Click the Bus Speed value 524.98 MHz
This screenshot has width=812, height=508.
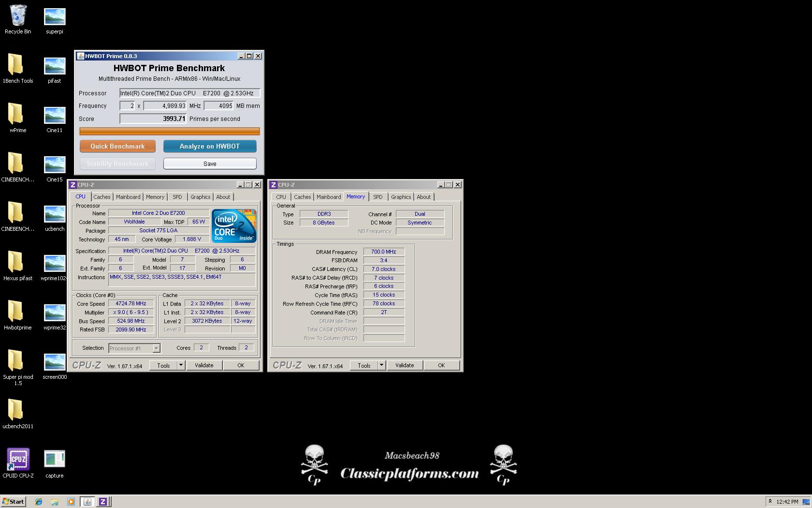131,321
